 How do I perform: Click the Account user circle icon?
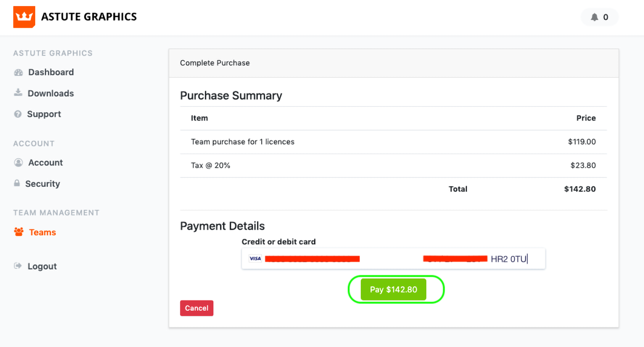click(x=18, y=163)
